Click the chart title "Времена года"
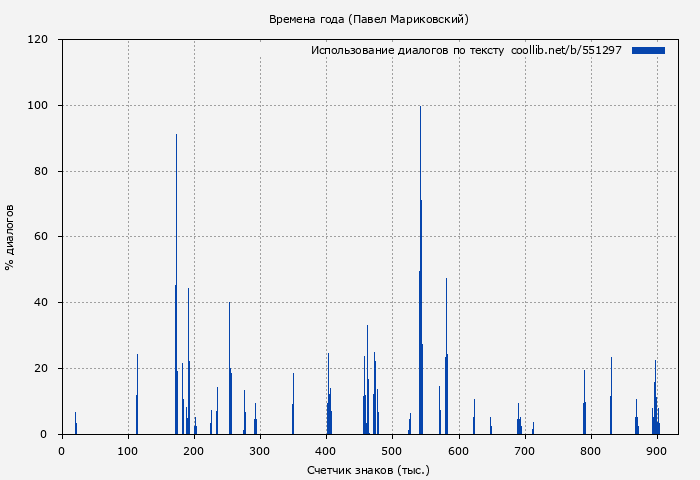 pos(368,19)
